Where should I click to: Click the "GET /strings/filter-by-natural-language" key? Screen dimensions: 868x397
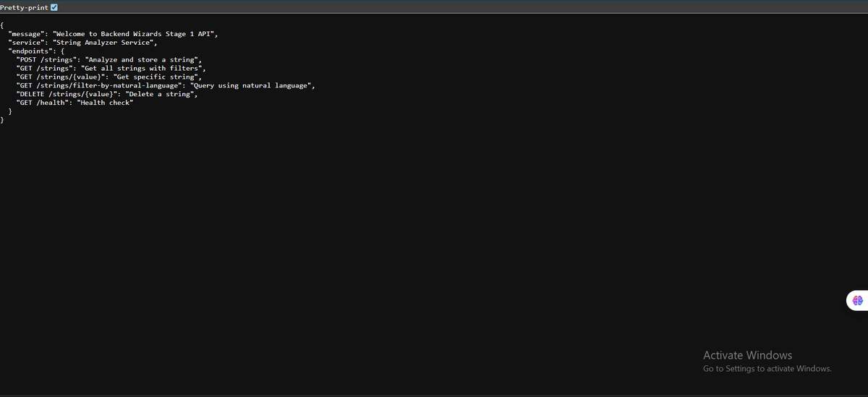tap(100, 85)
